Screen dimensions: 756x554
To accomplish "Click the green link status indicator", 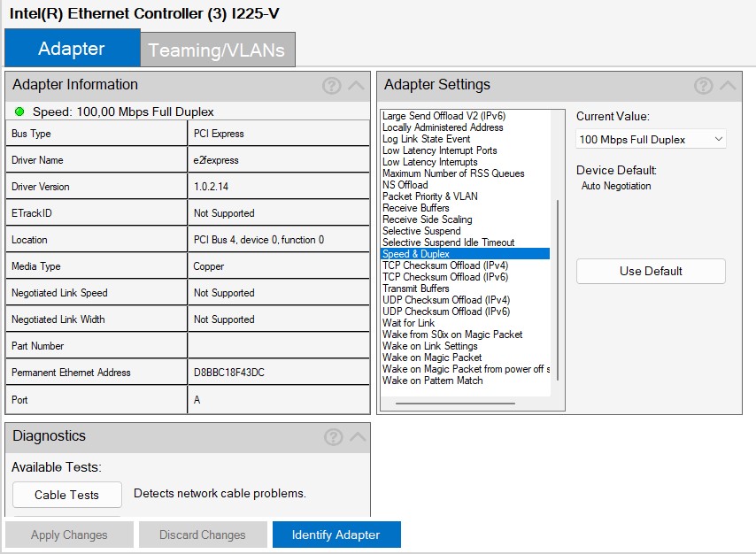I will pyautogui.click(x=20, y=112).
